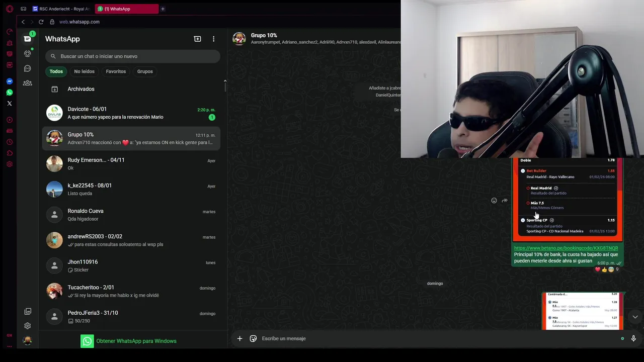Open the Opera sidebar settings gear icon
The height and width of the screenshot is (362, 644).
[x=9, y=164]
